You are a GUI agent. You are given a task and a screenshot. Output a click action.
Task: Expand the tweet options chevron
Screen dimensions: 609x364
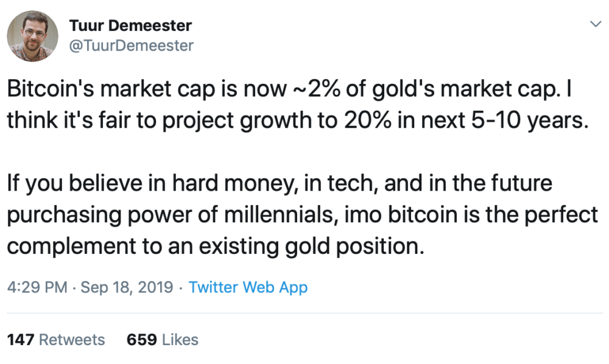pyautogui.click(x=596, y=24)
